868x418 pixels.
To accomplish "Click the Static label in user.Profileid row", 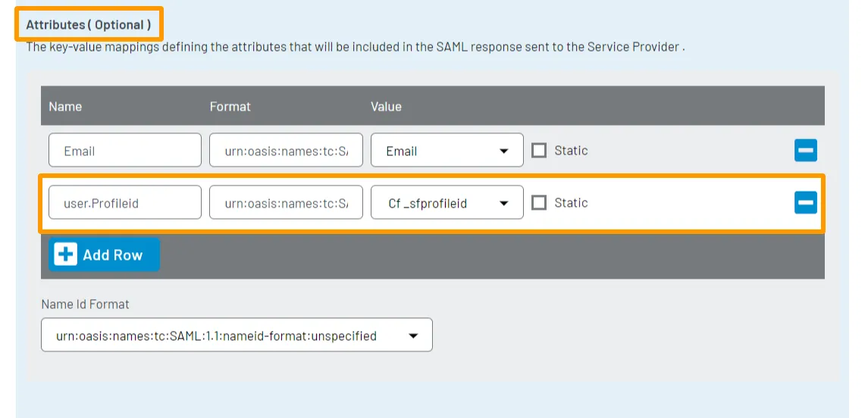I will (x=572, y=203).
